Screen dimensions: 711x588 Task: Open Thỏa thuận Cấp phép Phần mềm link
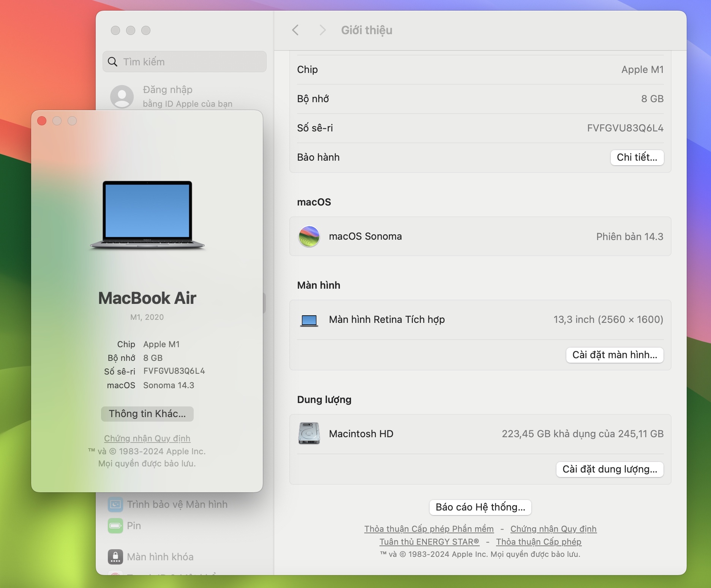pyautogui.click(x=429, y=529)
